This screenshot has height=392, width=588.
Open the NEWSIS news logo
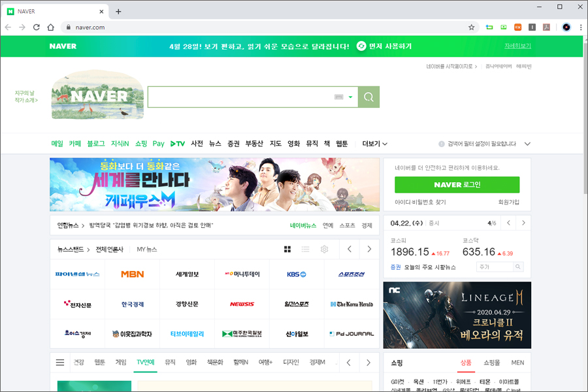pyautogui.click(x=242, y=304)
